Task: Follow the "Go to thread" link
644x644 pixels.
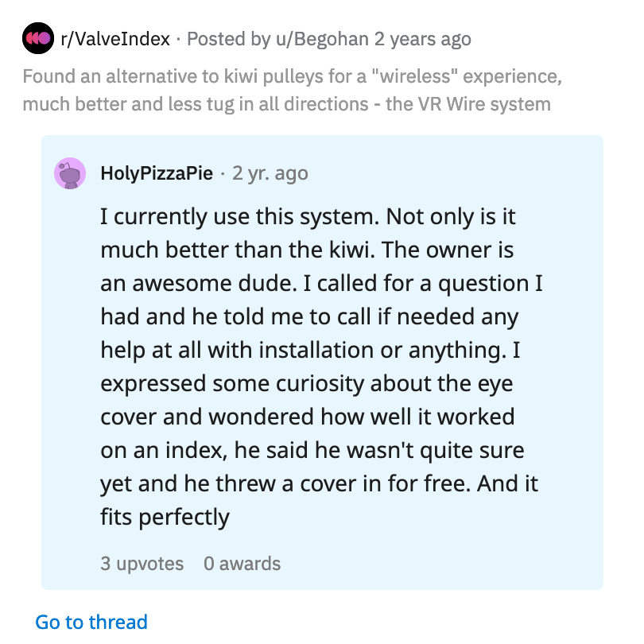Action: (x=91, y=622)
